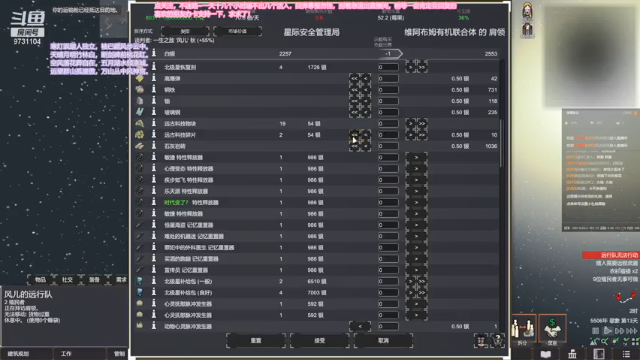Viewport: 640px width, 360px height.
Task: Click the 铀 item thumbnail icon
Action: pyautogui.click(x=140, y=100)
